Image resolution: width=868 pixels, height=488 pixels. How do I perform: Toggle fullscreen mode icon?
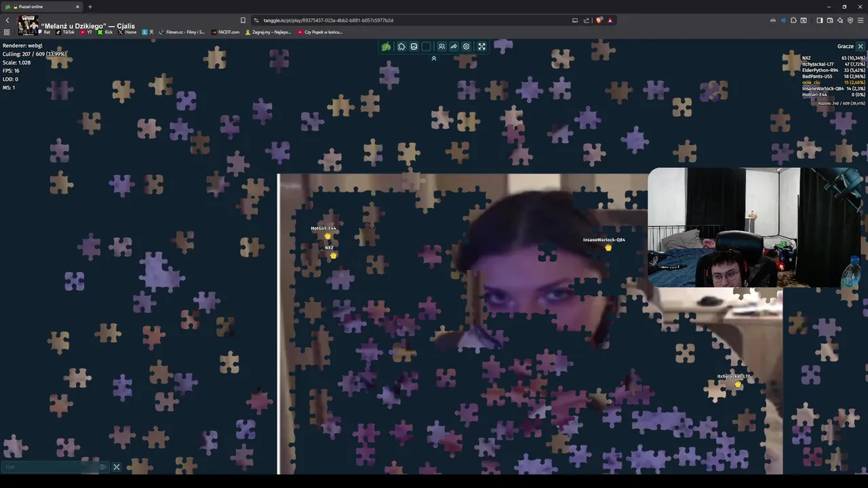pyautogui.click(x=481, y=47)
